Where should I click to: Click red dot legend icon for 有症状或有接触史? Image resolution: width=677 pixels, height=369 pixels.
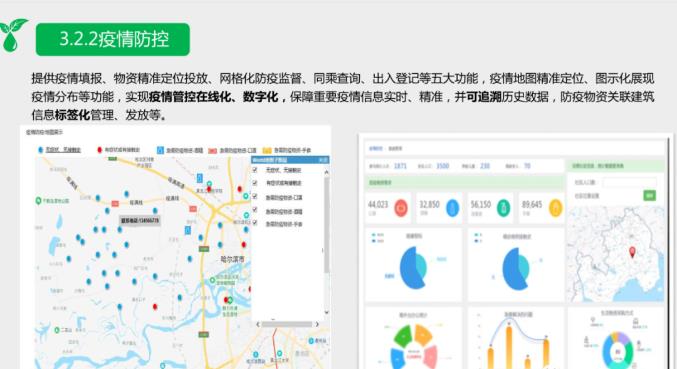coord(100,150)
